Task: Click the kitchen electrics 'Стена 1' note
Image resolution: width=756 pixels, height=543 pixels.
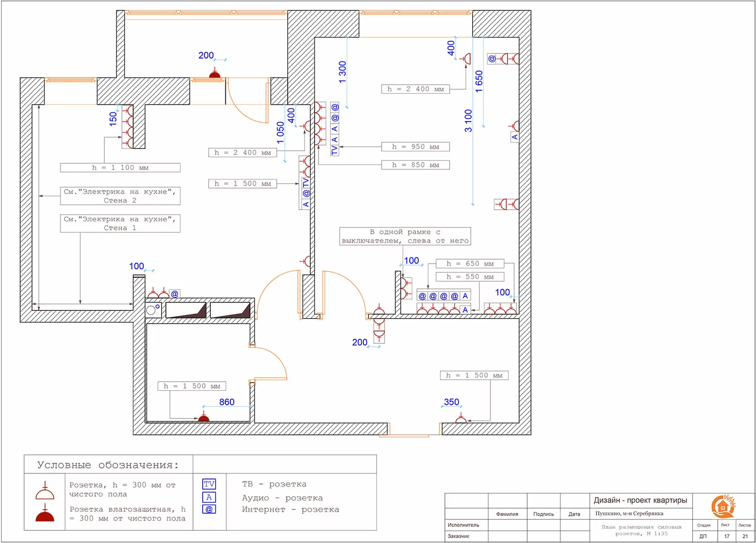Action: click(x=120, y=223)
